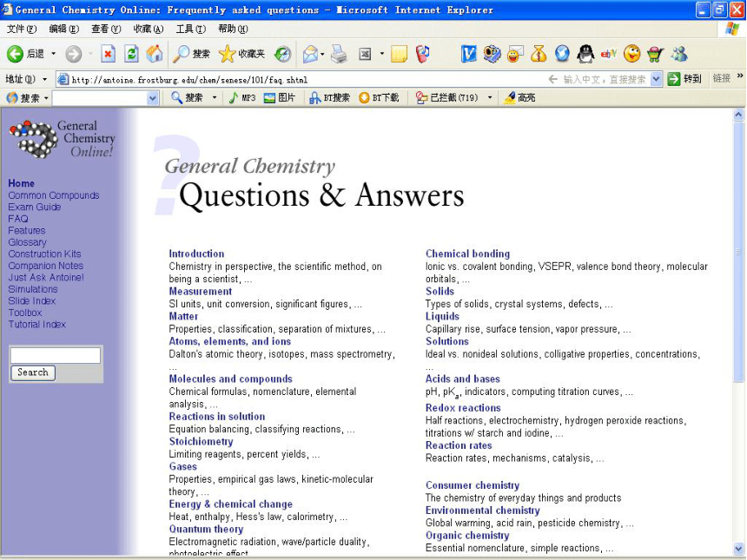Image resolution: width=747 pixels, height=560 pixels.
Task: Stop loading the page with the red X icon
Action: 109,54
